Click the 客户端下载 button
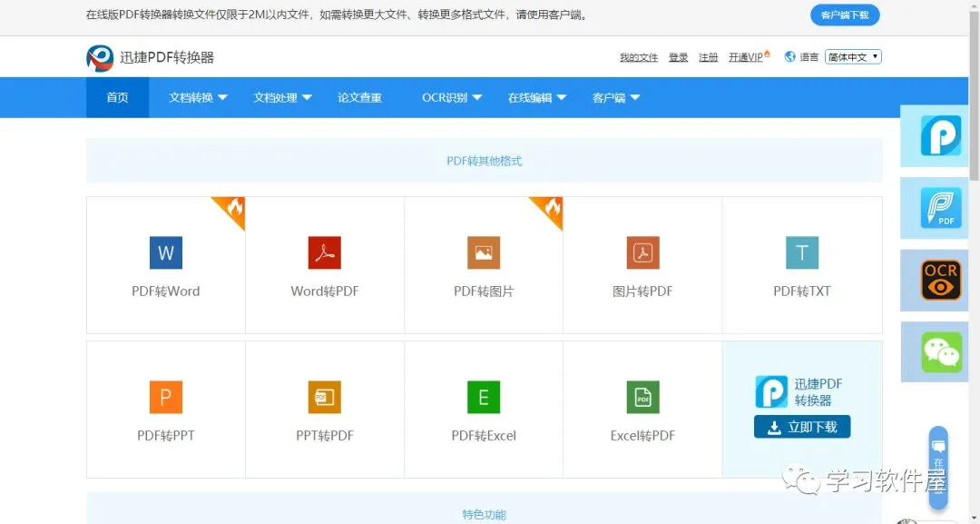 [845, 15]
